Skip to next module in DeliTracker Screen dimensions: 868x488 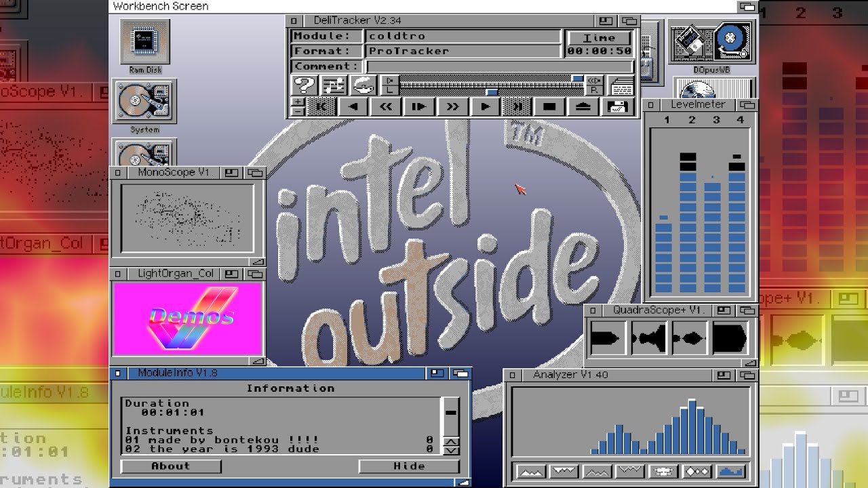pos(517,106)
